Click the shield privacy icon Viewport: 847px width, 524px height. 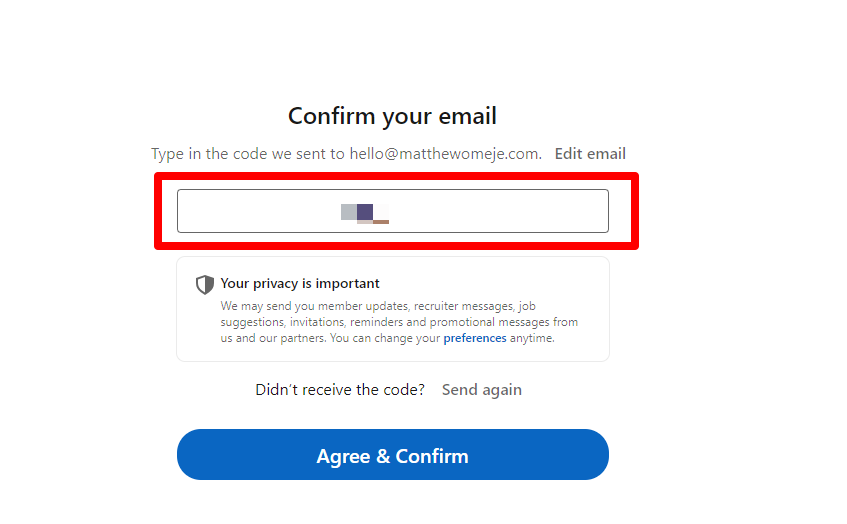205,285
